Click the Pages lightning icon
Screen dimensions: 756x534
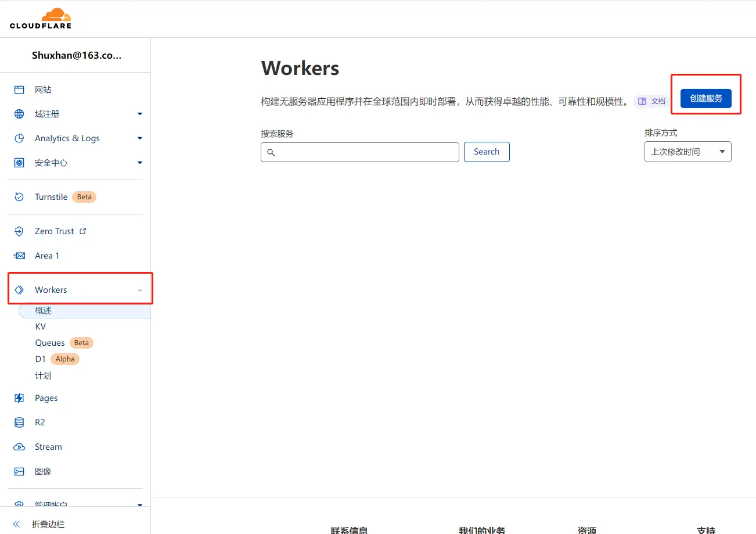[19, 398]
